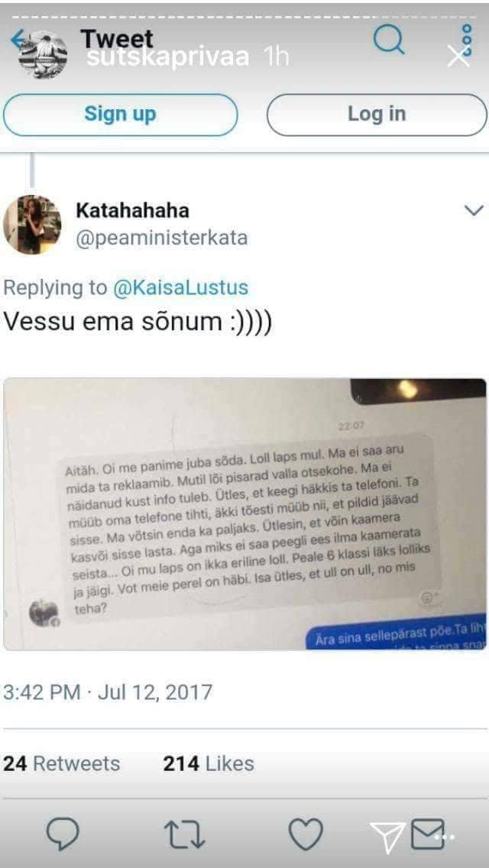Open the search magnifier icon

(389, 38)
